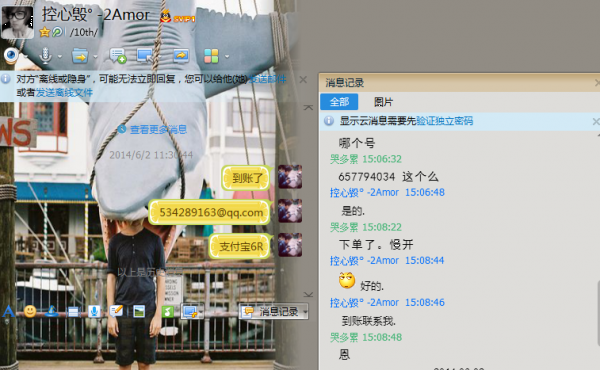Image resolution: width=600 pixels, height=370 pixels.
Task: Click the contact's profile avatar
Action: (x=17, y=22)
